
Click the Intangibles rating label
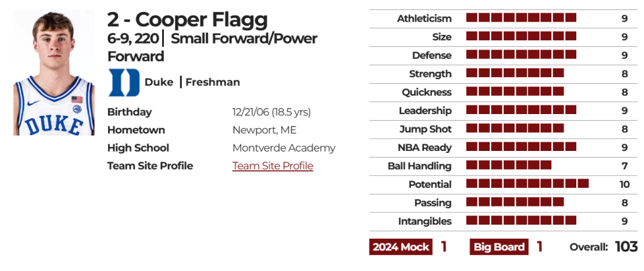pos(425,221)
